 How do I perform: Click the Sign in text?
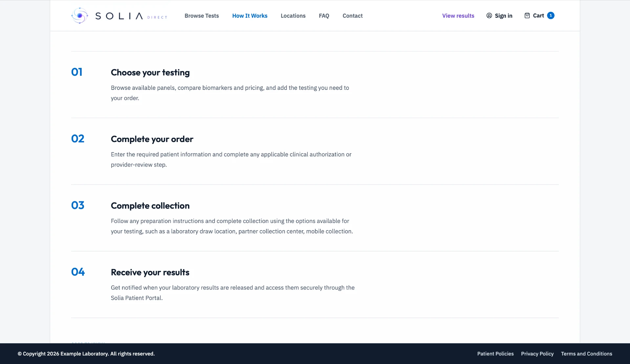[503, 16]
